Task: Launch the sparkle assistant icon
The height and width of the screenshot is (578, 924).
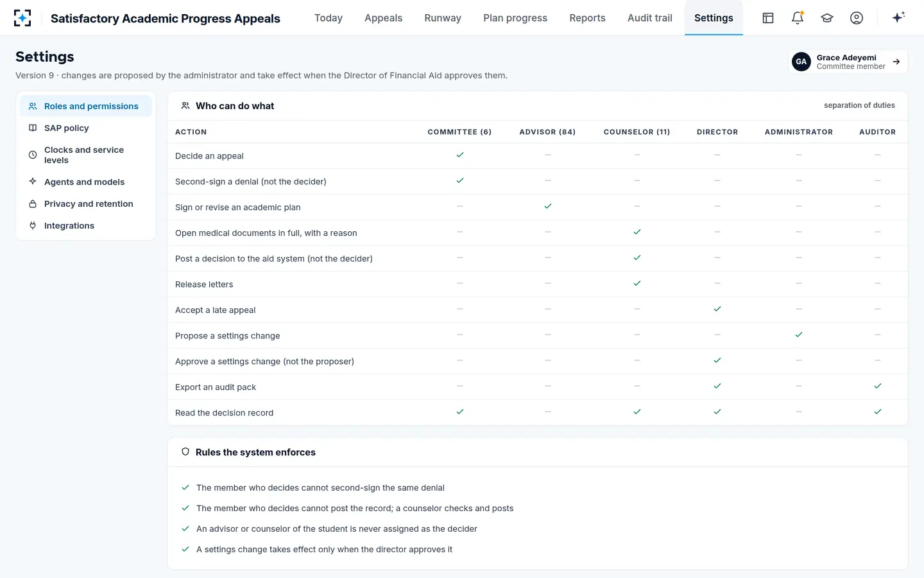Action: click(x=898, y=17)
